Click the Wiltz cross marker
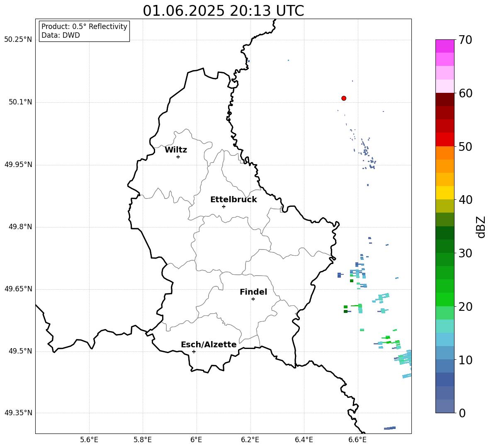This screenshot has height=448, width=491. pyautogui.click(x=178, y=157)
